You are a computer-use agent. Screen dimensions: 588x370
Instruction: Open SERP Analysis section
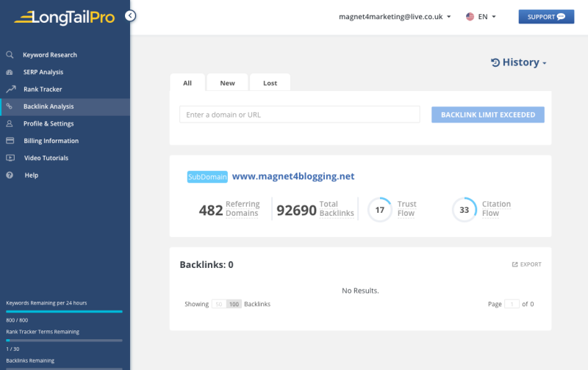[43, 72]
